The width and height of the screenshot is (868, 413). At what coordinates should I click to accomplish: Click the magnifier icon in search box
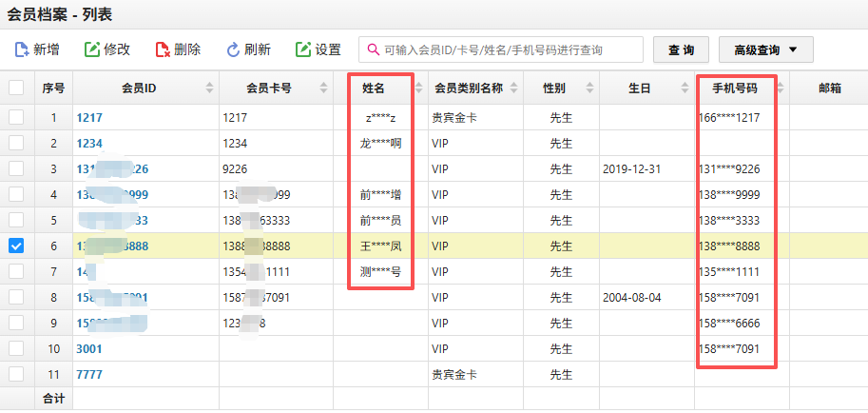(373, 49)
